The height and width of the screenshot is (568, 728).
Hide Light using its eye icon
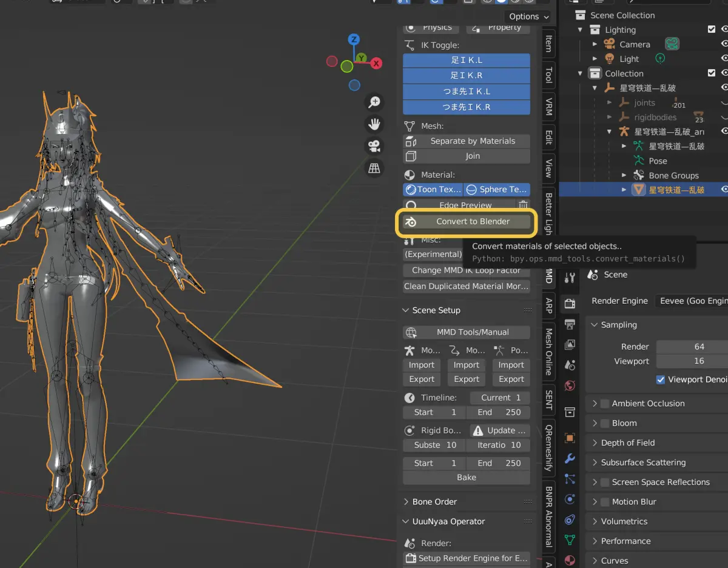click(724, 59)
